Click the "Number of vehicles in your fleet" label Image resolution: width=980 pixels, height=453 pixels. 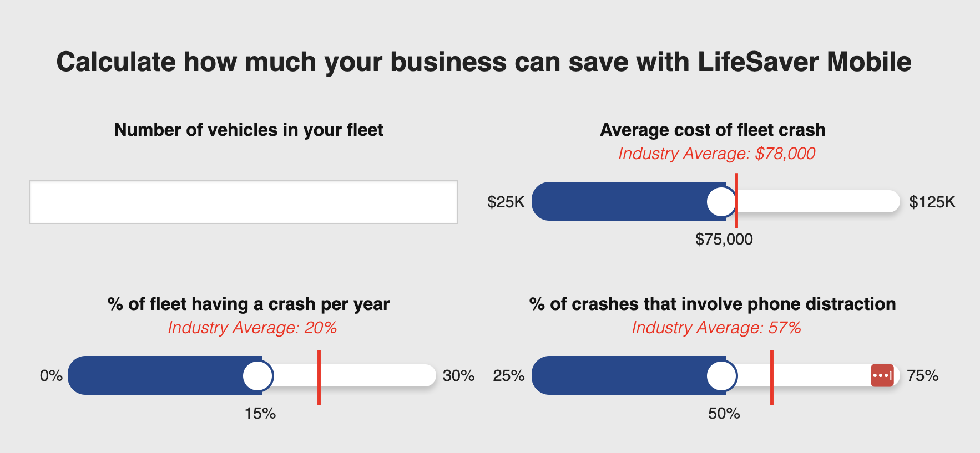249,130
